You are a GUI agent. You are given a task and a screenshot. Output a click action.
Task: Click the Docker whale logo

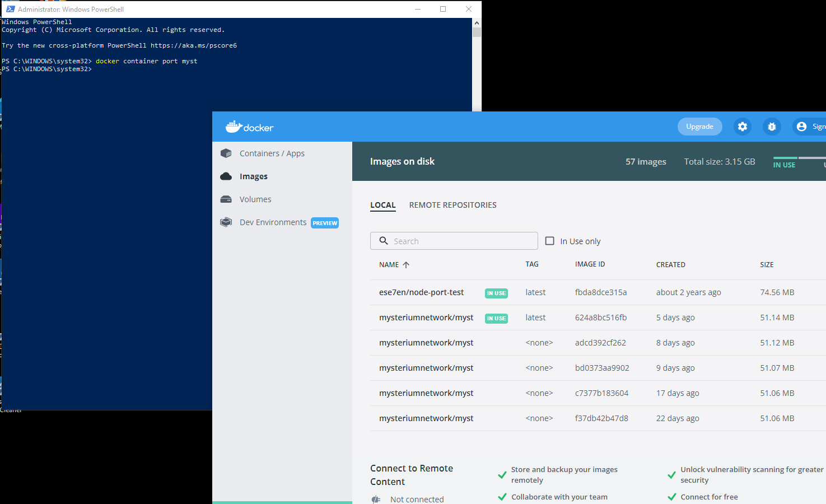(234, 127)
